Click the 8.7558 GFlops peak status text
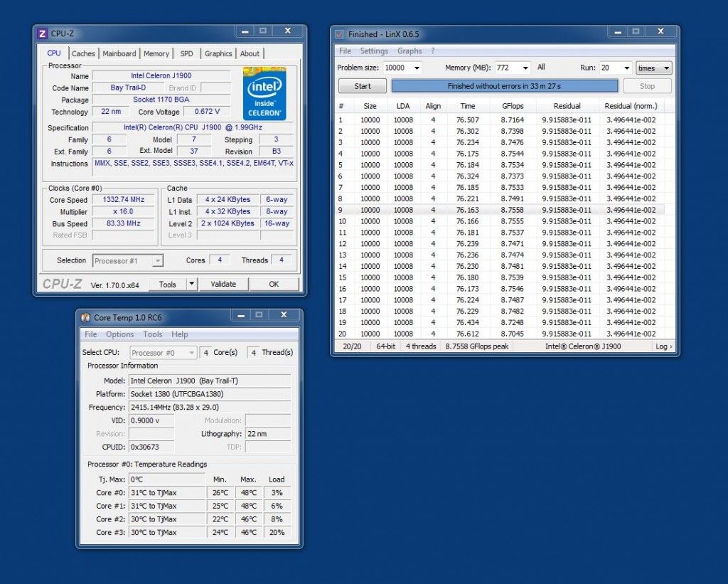Viewport: 728px width, 584px height. point(477,346)
